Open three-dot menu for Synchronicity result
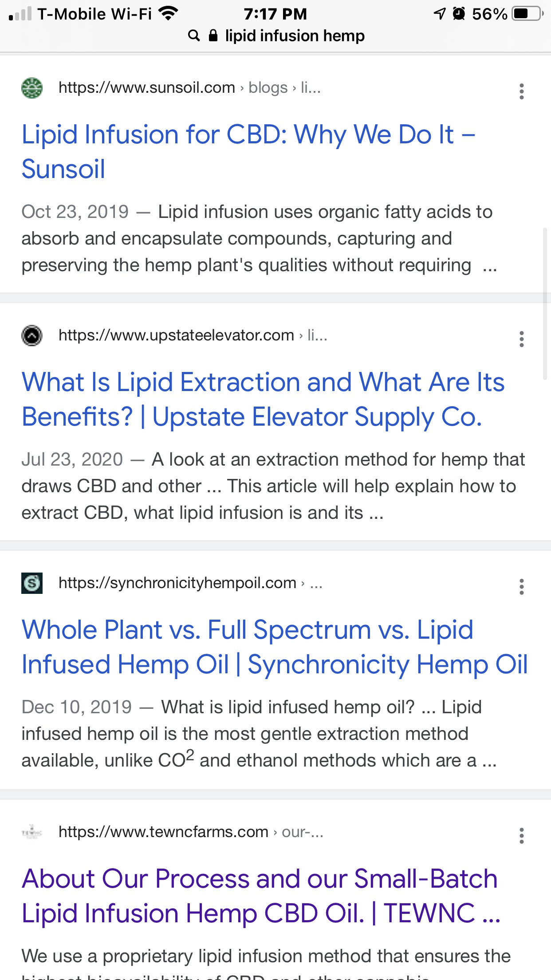The width and height of the screenshot is (551, 980). [x=522, y=587]
